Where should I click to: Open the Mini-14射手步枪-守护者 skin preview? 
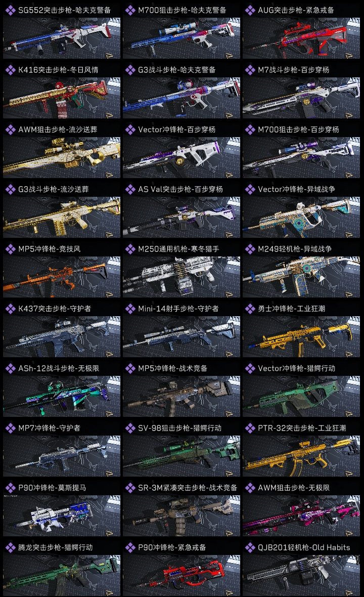[181, 337]
